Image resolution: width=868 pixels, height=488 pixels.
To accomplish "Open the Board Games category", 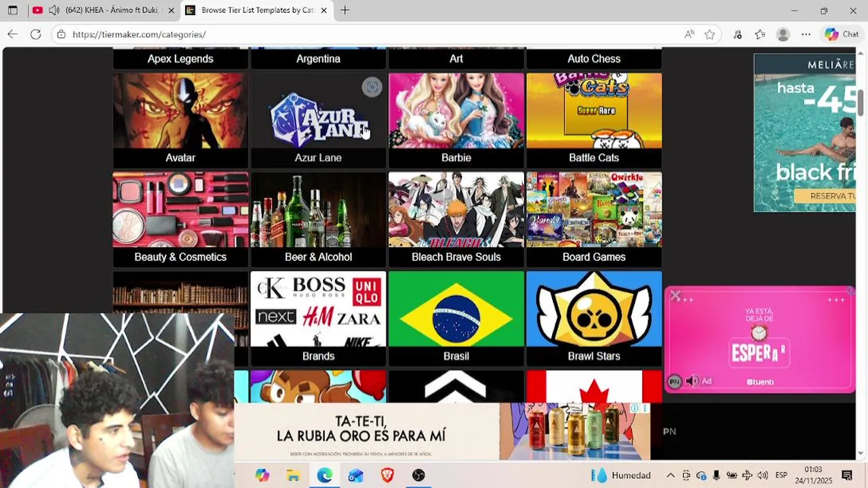I will click(x=594, y=218).
